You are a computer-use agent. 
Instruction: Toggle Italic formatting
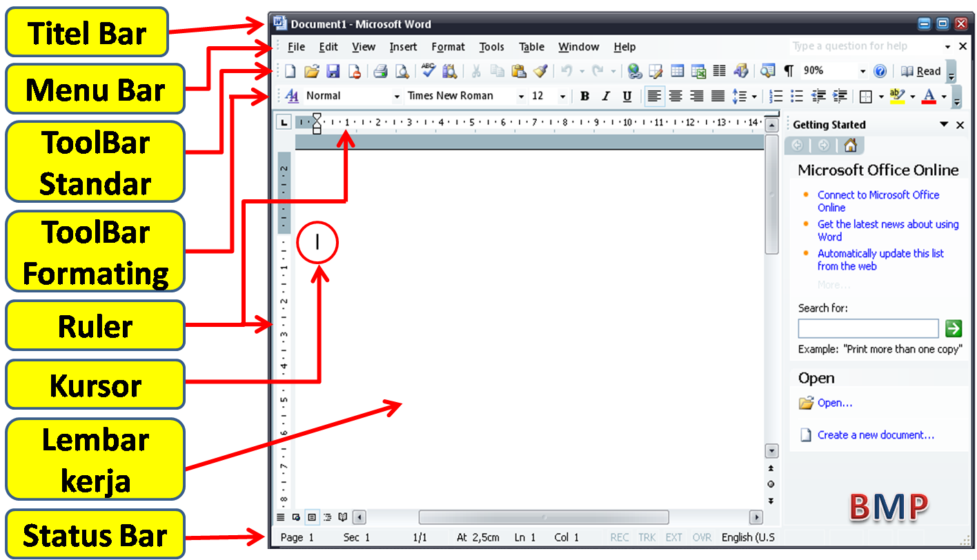606,96
